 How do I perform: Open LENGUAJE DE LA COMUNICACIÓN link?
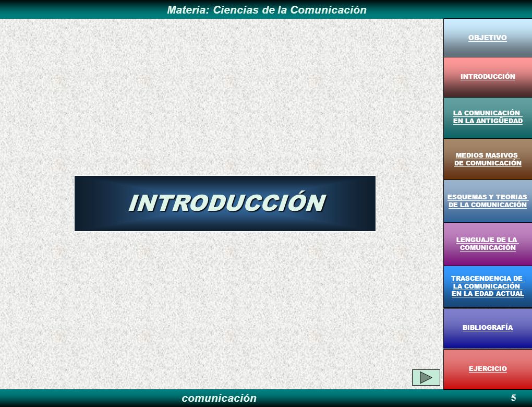click(x=488, y=244)
